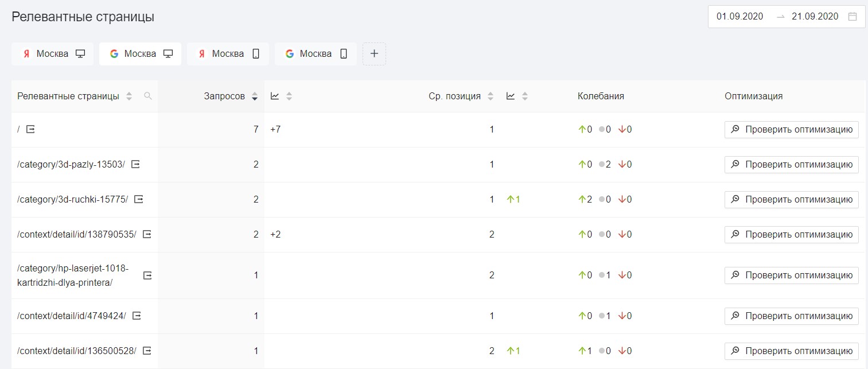Switch to Yandex Москва mobile tab
The width and height of the screenshot is (868, 369).
(x=228, y=54)
